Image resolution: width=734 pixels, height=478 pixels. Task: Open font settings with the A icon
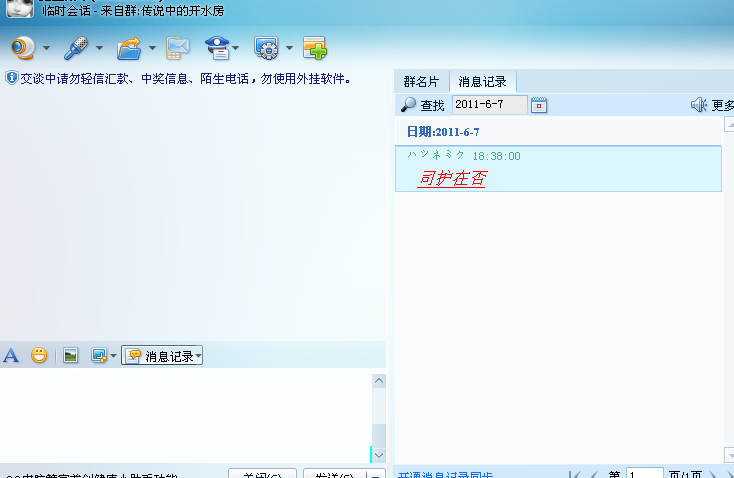click(x=11, y=356)
